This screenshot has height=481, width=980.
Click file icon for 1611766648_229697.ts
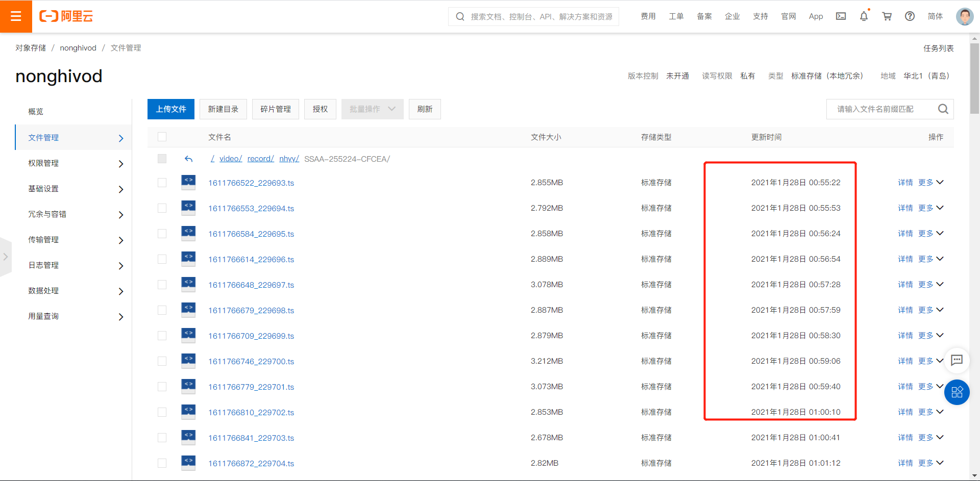tap(188, 284)
